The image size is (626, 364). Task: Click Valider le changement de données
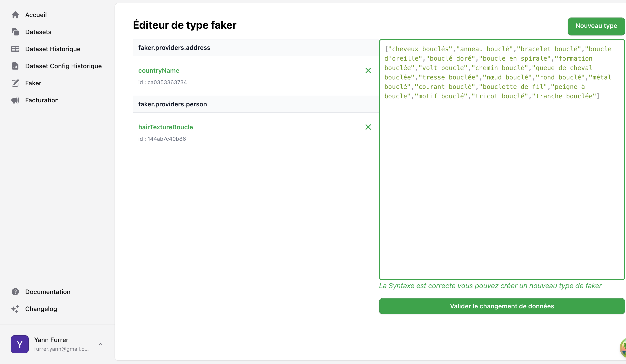click(x=502, y=306)
